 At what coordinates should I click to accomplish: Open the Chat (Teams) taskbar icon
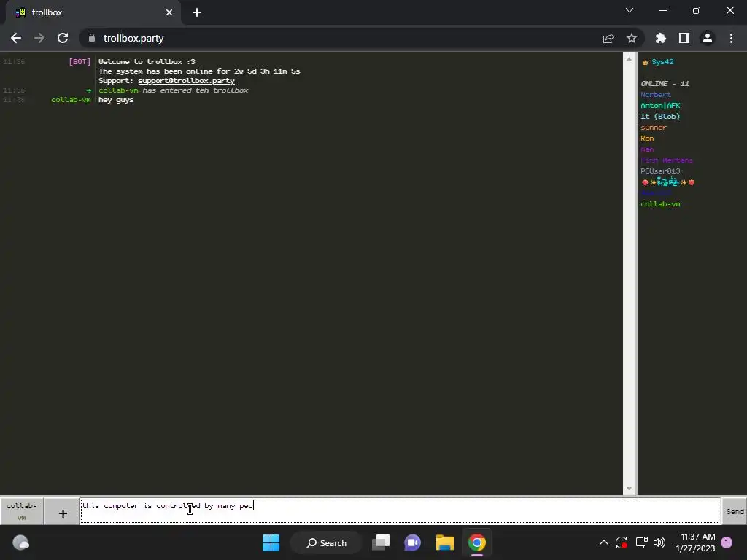tap(413, 542)
